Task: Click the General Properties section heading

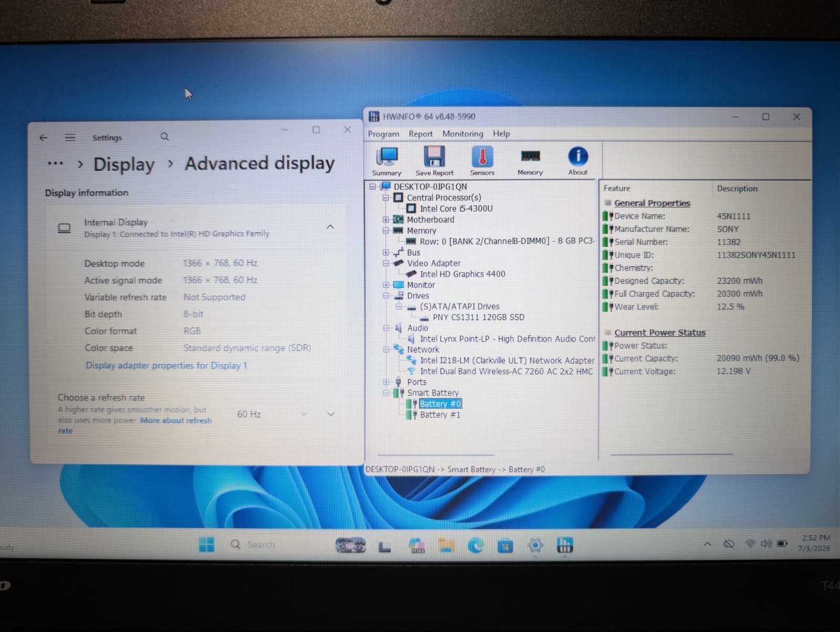Action: click(x=652, y=203)
